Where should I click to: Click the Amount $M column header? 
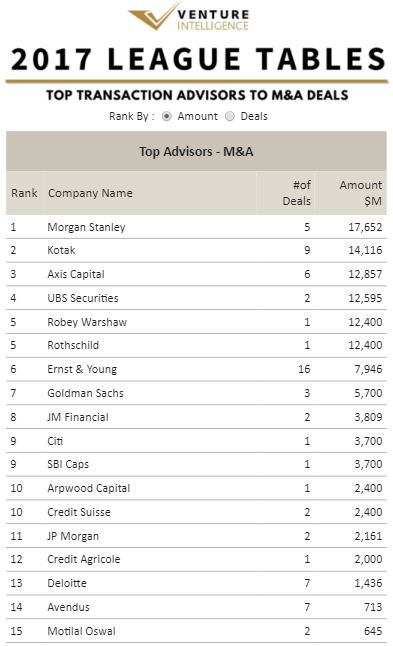pos(360,193)
